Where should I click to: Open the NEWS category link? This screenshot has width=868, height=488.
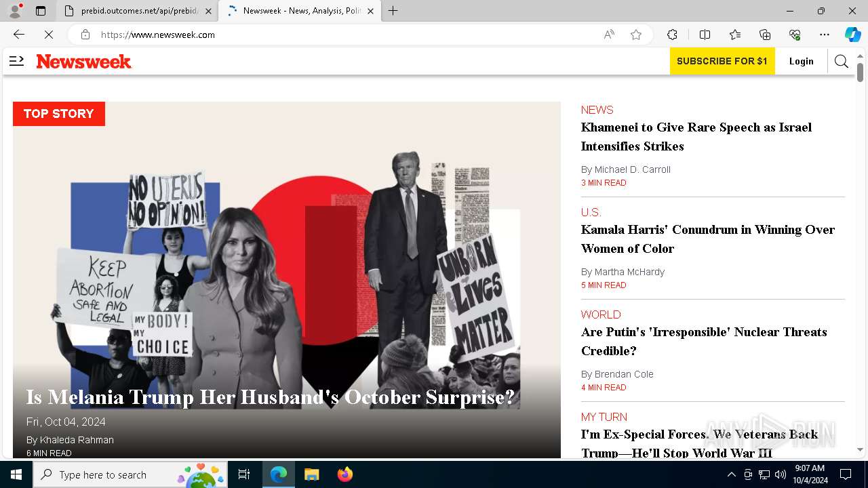597,110
